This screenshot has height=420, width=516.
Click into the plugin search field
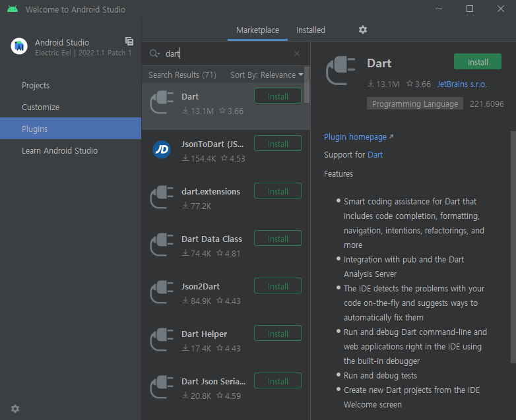click(x=227, y=53)
